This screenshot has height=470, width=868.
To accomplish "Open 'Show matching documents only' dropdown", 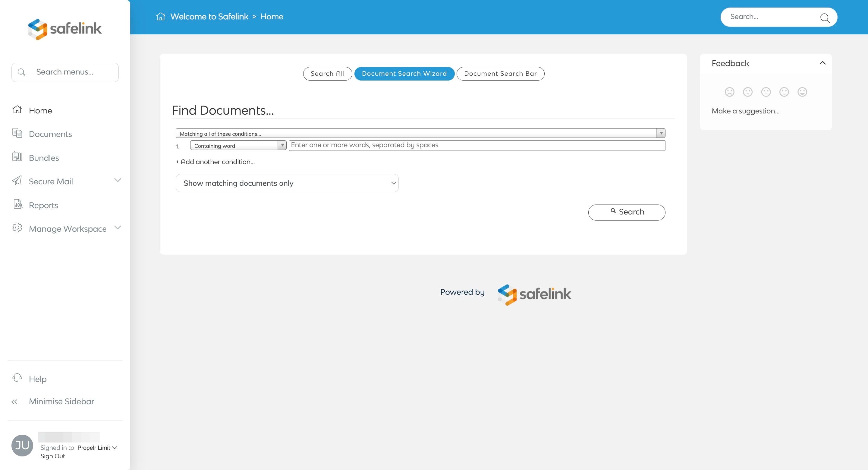I will coord(287,183).
